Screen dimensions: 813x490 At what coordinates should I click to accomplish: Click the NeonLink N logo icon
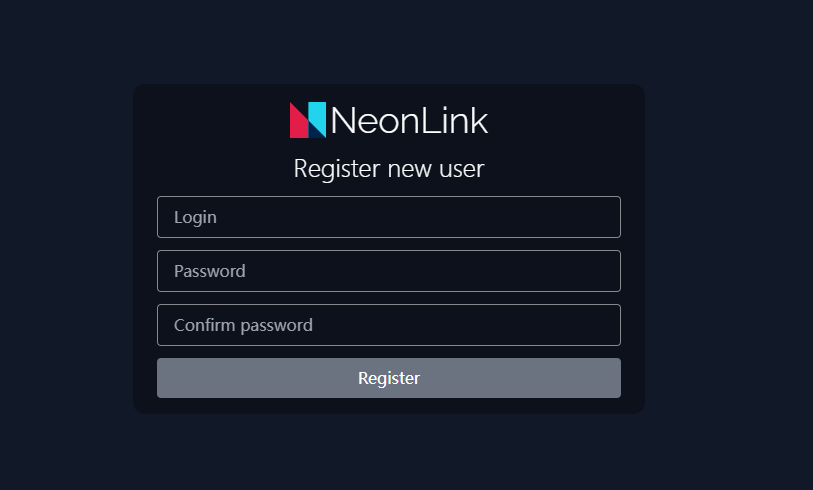[x=308, y=120]
